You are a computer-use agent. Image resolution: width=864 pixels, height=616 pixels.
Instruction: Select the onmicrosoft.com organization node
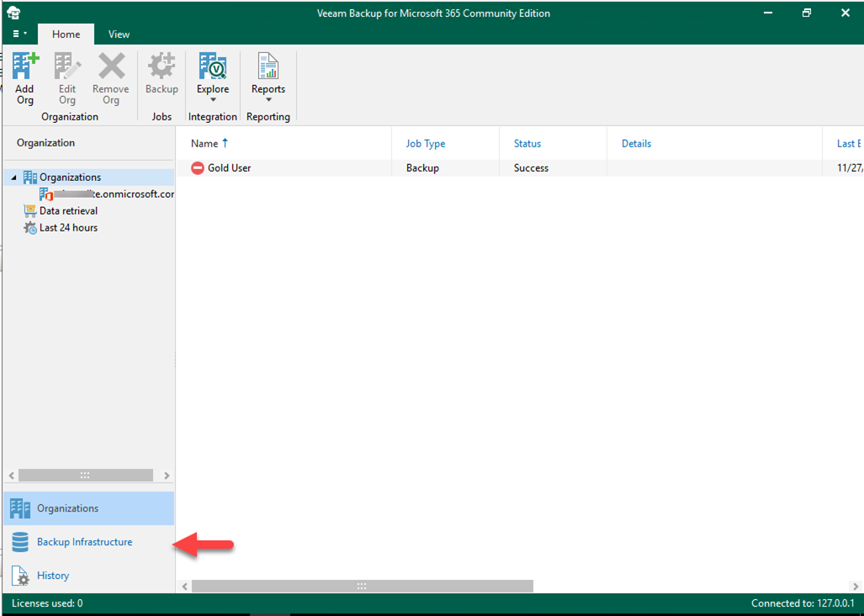(x=114, y=194)
